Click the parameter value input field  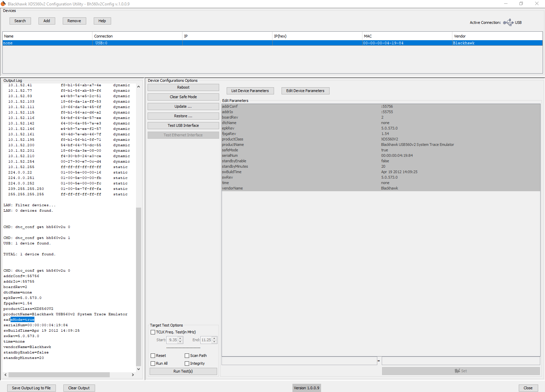click(x=461, y=361)
